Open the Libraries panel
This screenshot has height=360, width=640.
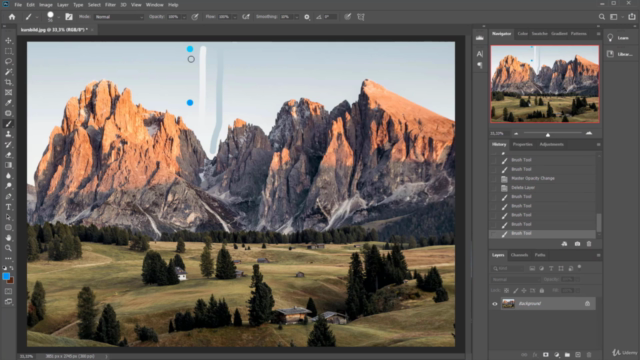[619, 54]
